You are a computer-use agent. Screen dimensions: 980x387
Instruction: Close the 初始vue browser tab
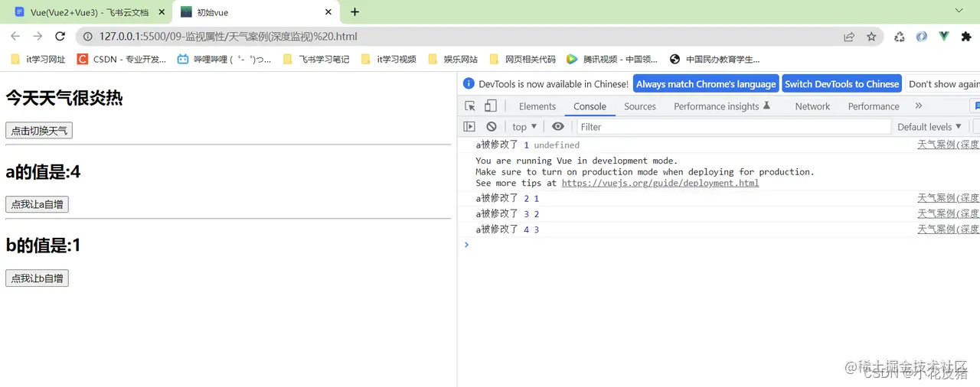pyautogui.click(x=328, y=12)
